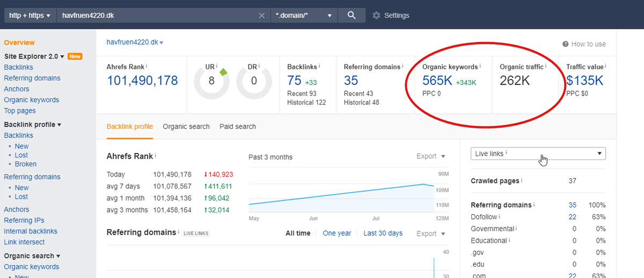Click the Ahrefs Rank line chart
Image resolution: width=644 pixels, height=278 pixels.
click(x=342, y=193)
